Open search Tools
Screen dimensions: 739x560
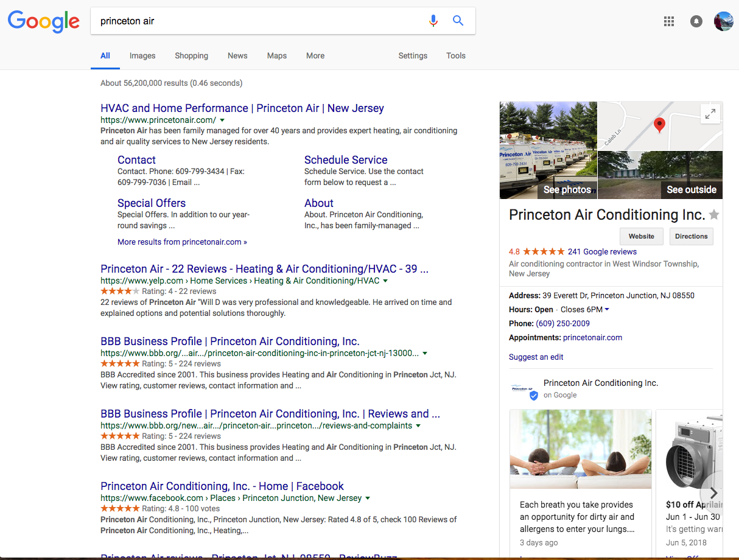(x=456, y=55)
